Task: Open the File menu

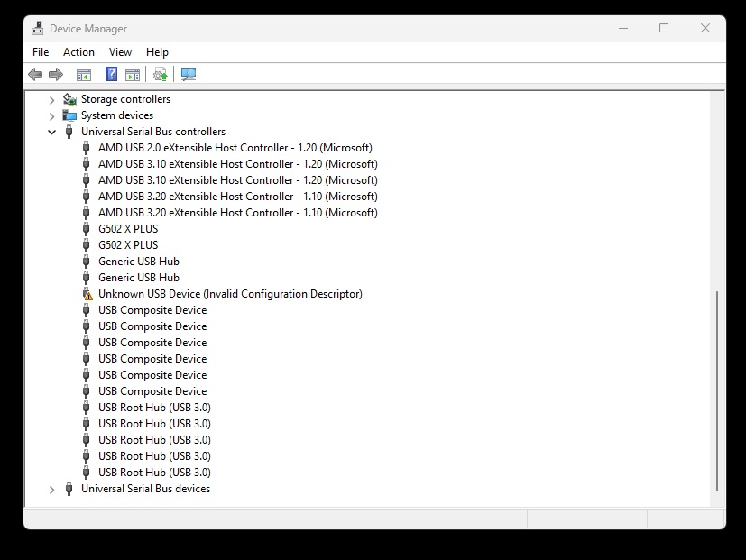Action: pos(41,52)
